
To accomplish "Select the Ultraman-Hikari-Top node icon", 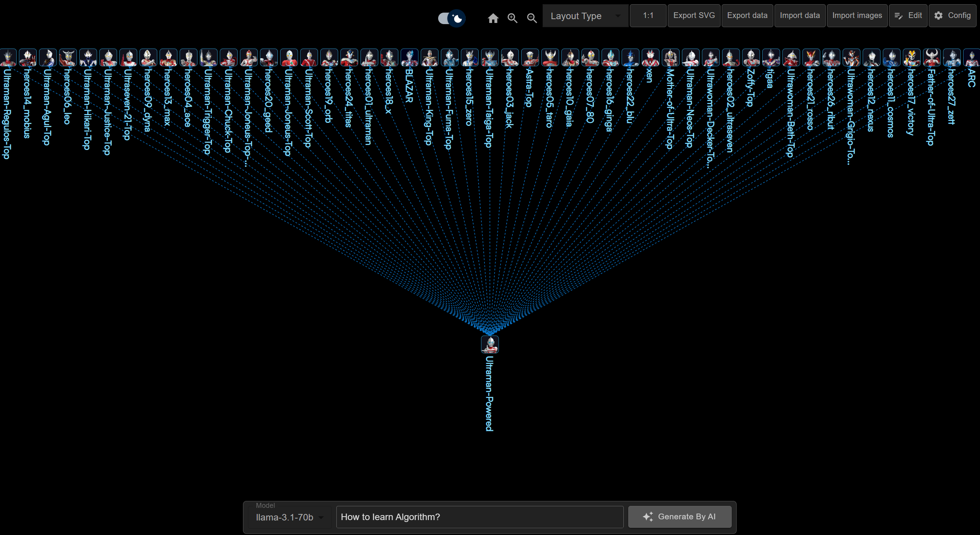I will [88, 57].
